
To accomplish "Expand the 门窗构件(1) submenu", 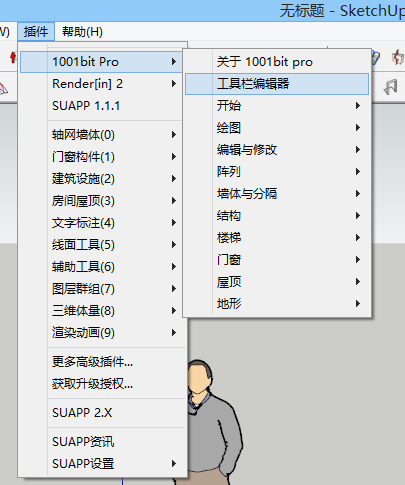I will (101, 157).
